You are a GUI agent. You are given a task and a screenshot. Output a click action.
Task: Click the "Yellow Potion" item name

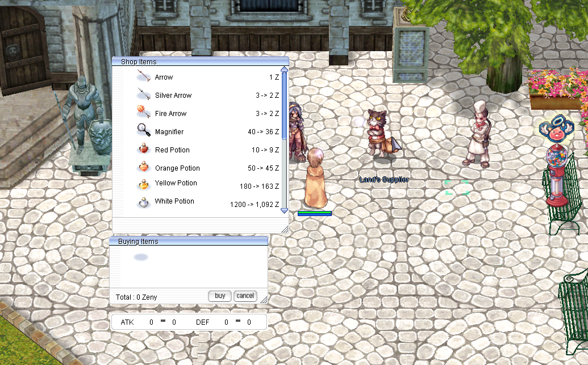point(176,182)
